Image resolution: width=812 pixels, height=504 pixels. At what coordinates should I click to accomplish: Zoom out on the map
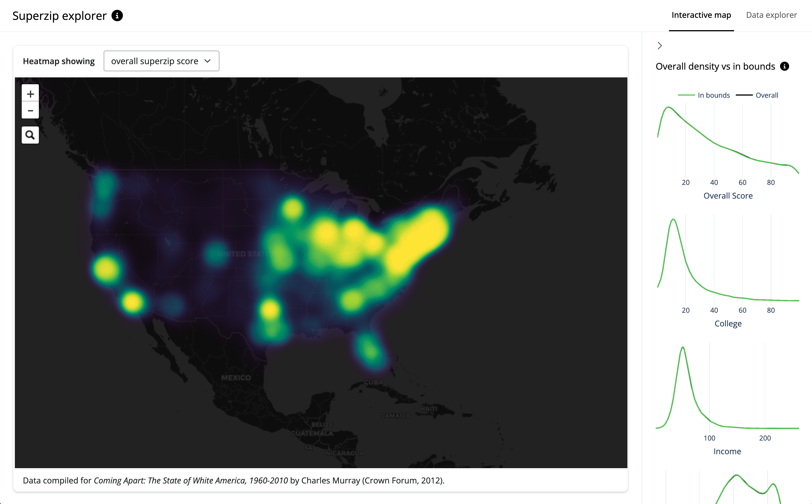[x=30, y=110]
